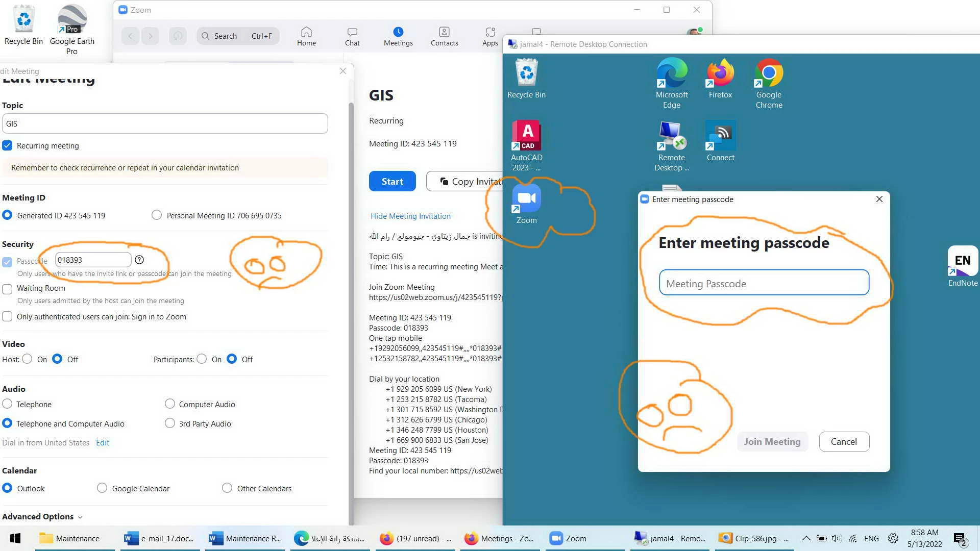Click the Meeting Passcode input field
980x551 pixels.
tap(764, 283)
